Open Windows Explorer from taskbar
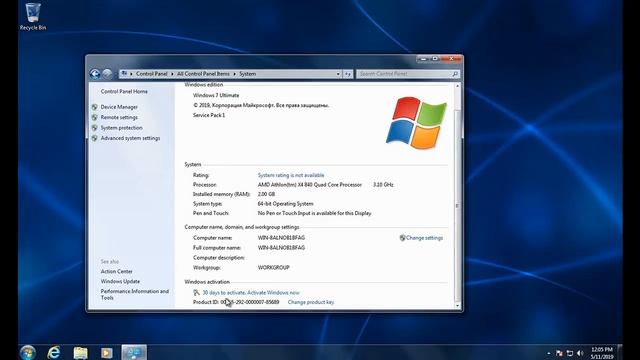The height and width of the screenshot is (360, 640). (80, 353)
